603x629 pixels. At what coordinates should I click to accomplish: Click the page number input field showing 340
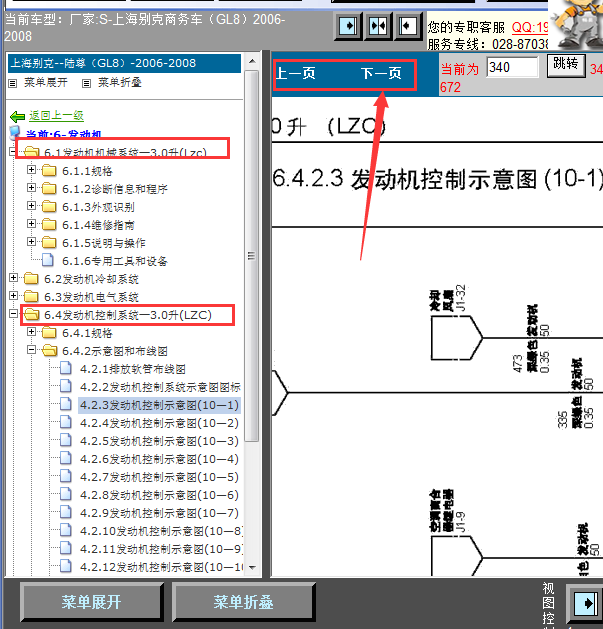tap(512, 67)
